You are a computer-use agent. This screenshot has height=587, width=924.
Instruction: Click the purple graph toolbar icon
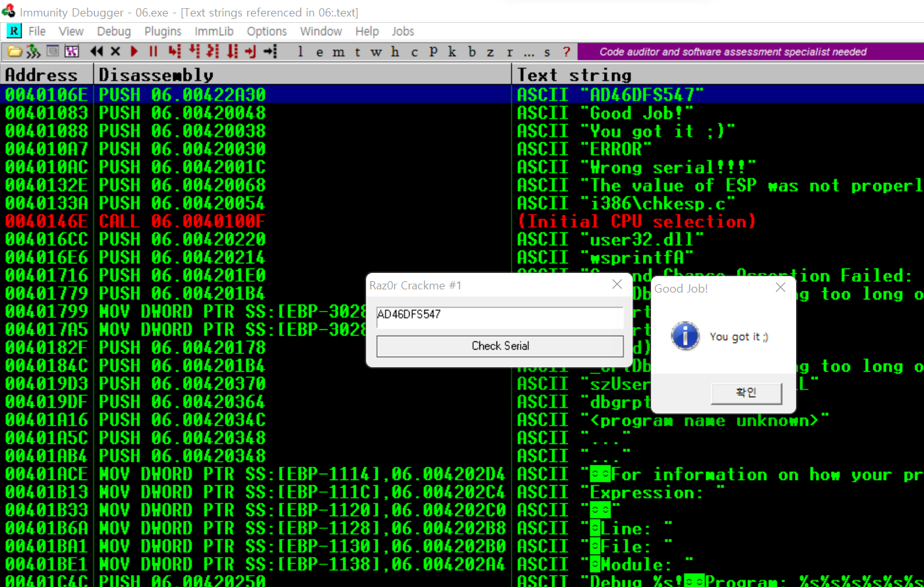point(72,51)
